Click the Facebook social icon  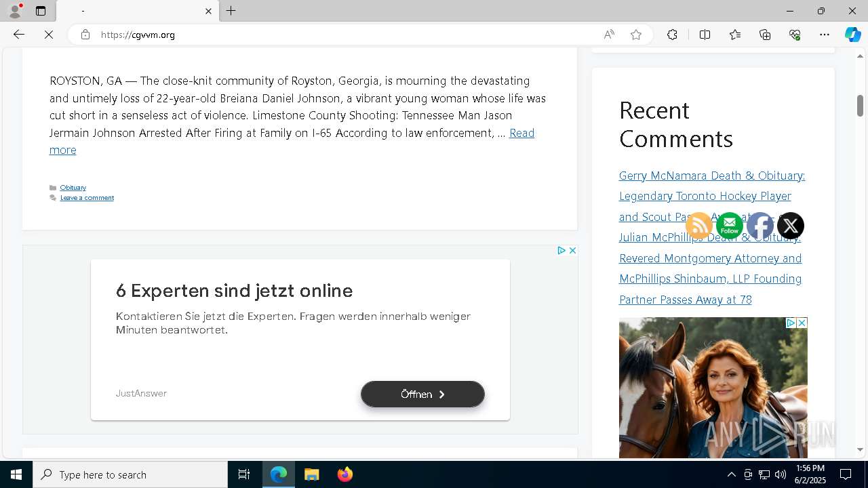click(x=760, y=226)
